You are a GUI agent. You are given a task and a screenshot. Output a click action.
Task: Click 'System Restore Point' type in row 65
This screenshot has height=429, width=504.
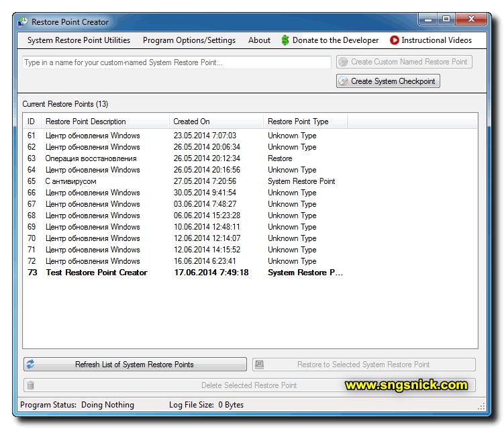(x=301, y=181)
